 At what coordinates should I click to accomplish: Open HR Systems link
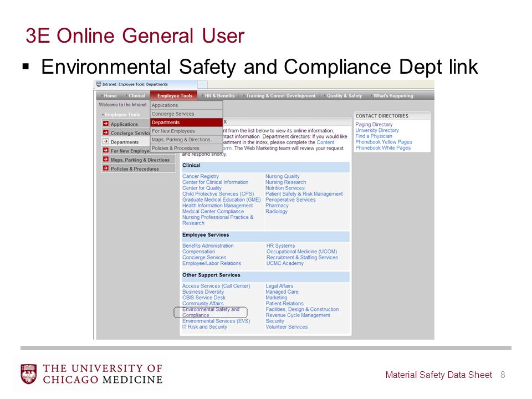point(280,245)
